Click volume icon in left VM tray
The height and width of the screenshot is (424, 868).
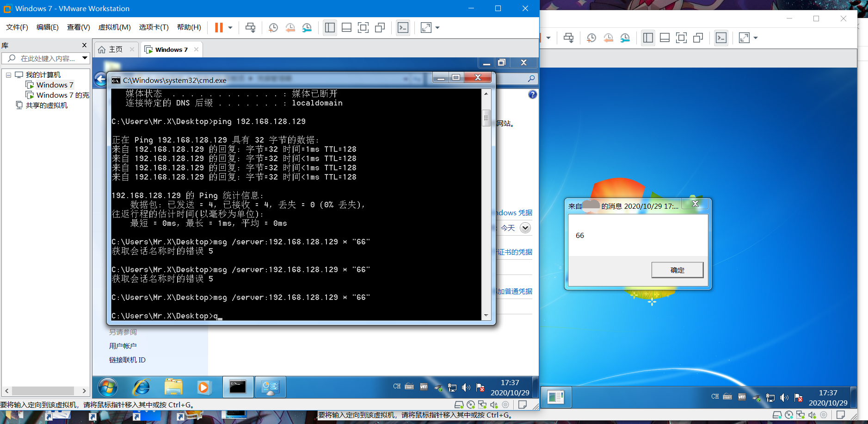(x=466, y=387)
